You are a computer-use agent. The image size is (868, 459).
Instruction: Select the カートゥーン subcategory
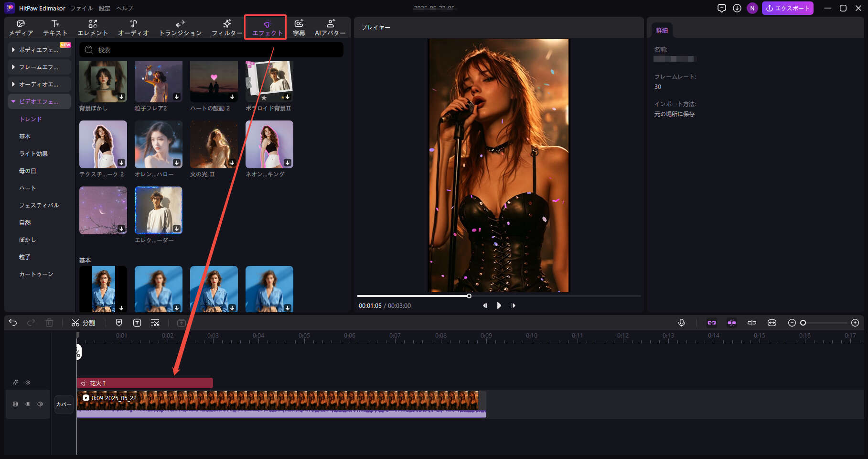36,274
